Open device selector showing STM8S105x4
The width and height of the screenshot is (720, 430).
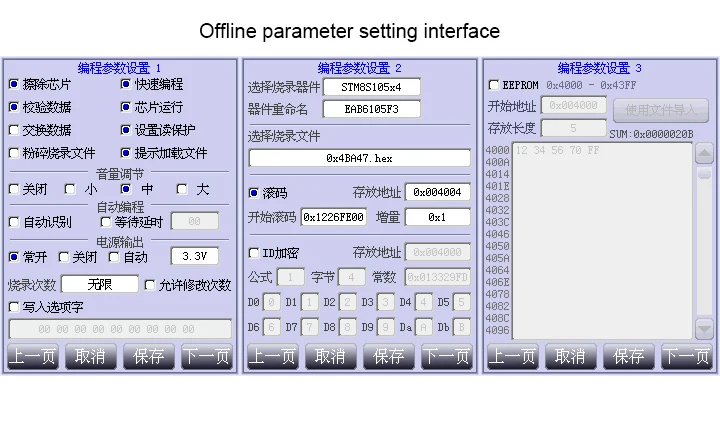pos(371,87)
